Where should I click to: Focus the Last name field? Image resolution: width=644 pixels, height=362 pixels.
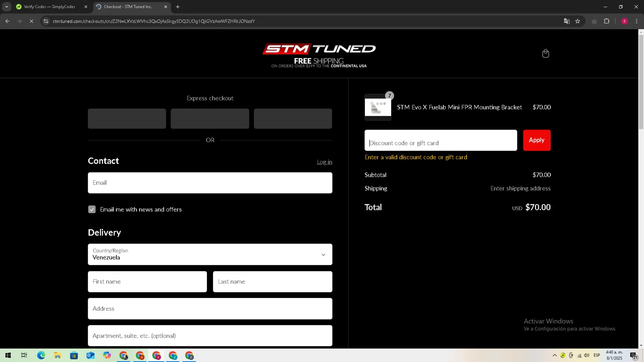click(x=273, y=282)
